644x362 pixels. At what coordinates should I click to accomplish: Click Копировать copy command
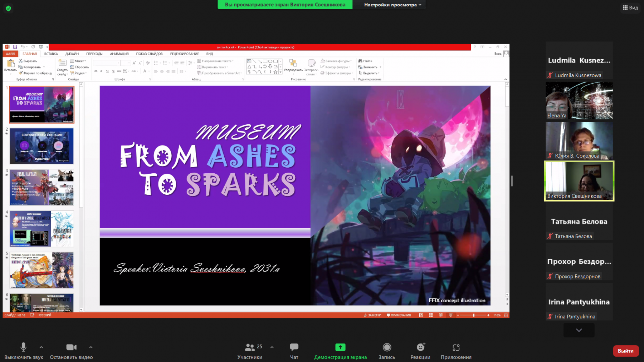point(30,67)
